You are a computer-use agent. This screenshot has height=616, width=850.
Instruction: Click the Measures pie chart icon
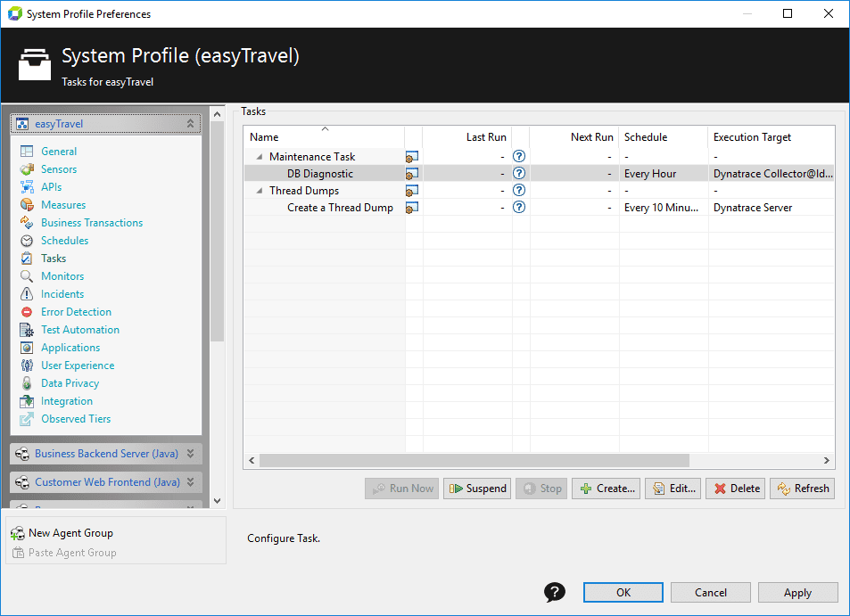[x=27, y=205]
